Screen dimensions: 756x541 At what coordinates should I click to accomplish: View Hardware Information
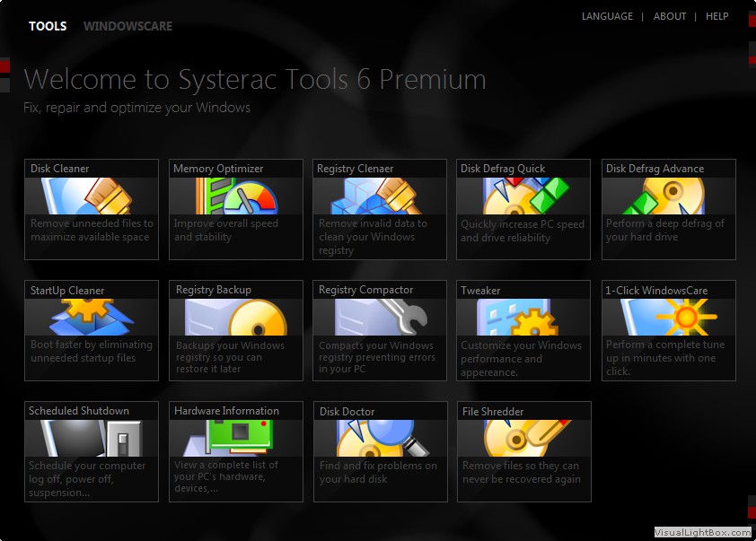coord(235,450)
